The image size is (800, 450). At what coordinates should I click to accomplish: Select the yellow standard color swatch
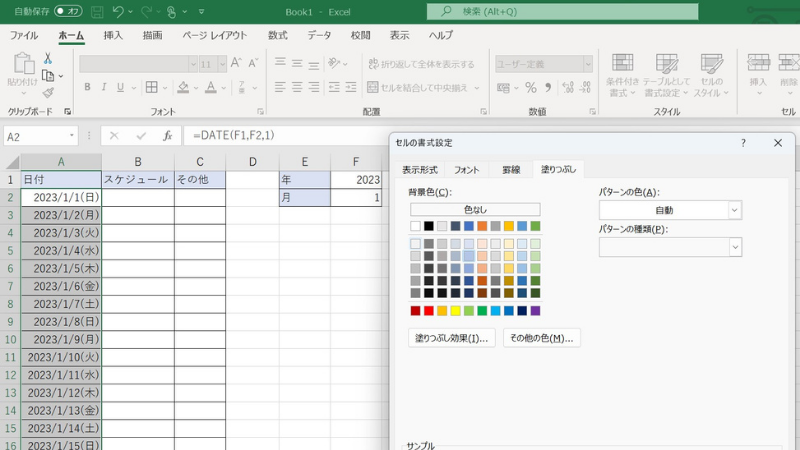click(x=455, y=311)
